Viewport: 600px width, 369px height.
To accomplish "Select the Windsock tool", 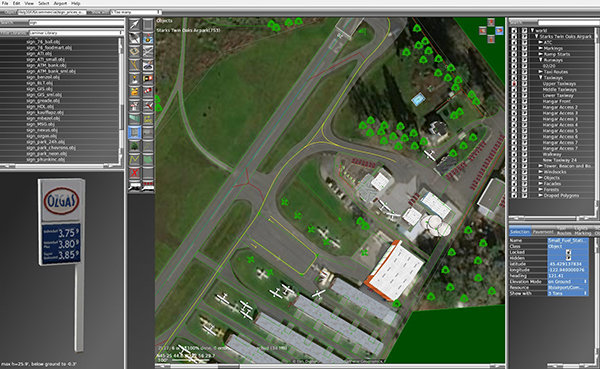I will [x=148, y=91].
